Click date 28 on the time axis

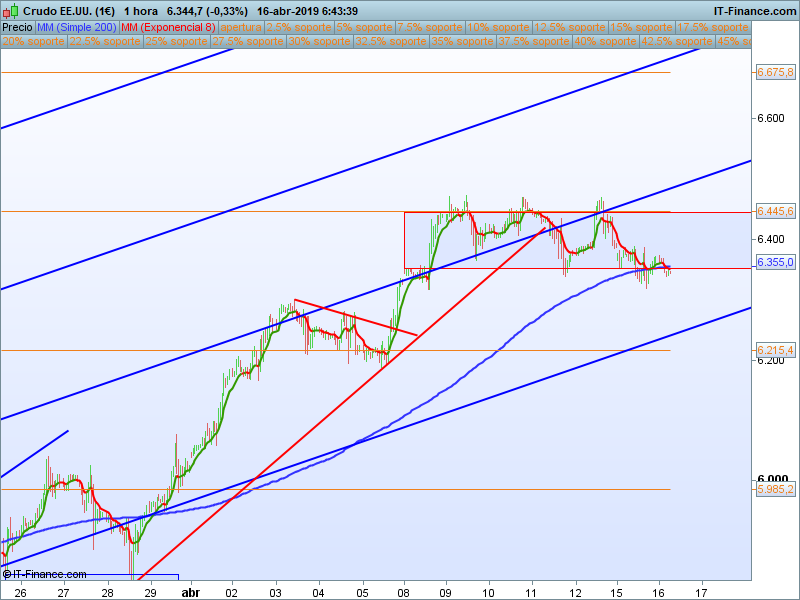tap(107, 592)
